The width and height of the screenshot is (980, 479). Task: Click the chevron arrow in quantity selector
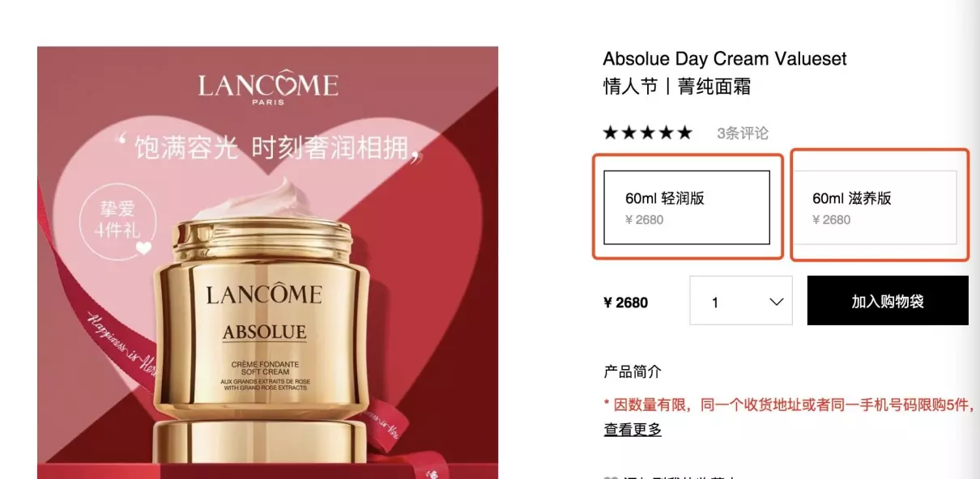point(776,302)
